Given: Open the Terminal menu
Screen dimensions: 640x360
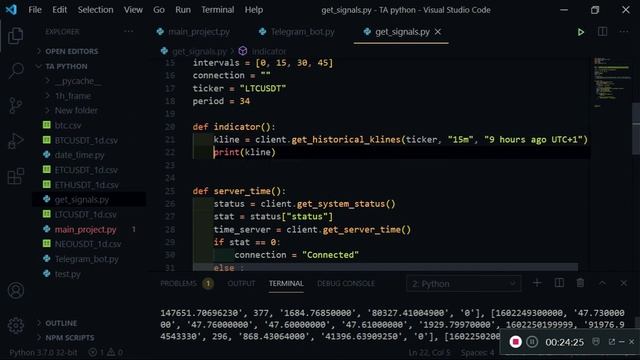Looking at the screenshot, I should coord(218,10).
